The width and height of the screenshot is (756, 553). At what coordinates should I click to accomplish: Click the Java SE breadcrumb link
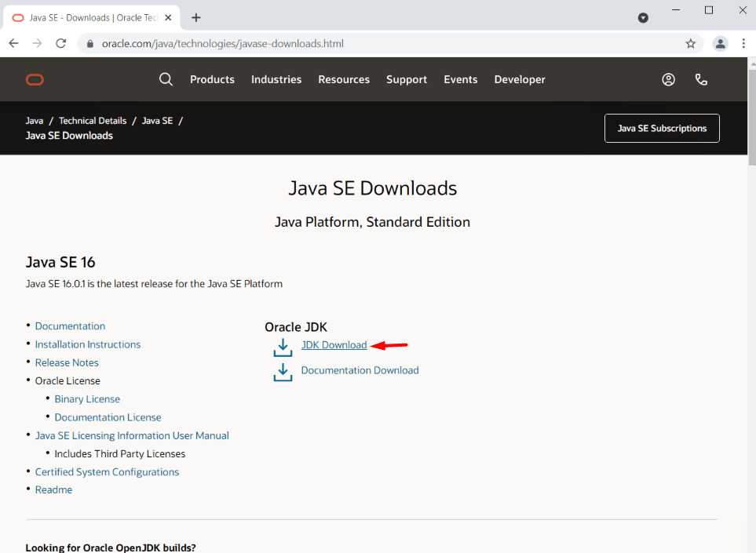tap(157, 121)
